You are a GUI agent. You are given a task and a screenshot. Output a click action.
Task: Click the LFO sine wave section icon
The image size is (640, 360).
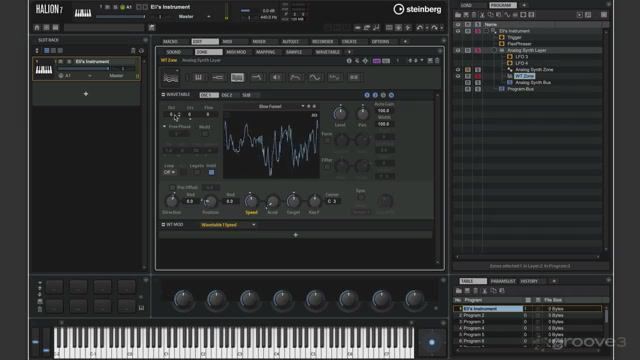315,77
